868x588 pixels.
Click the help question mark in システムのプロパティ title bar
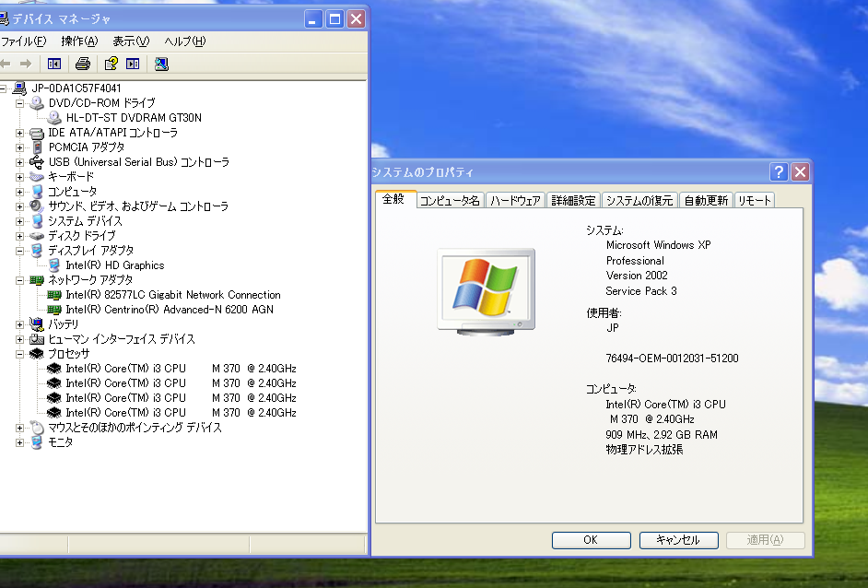(x=779, y=172)
